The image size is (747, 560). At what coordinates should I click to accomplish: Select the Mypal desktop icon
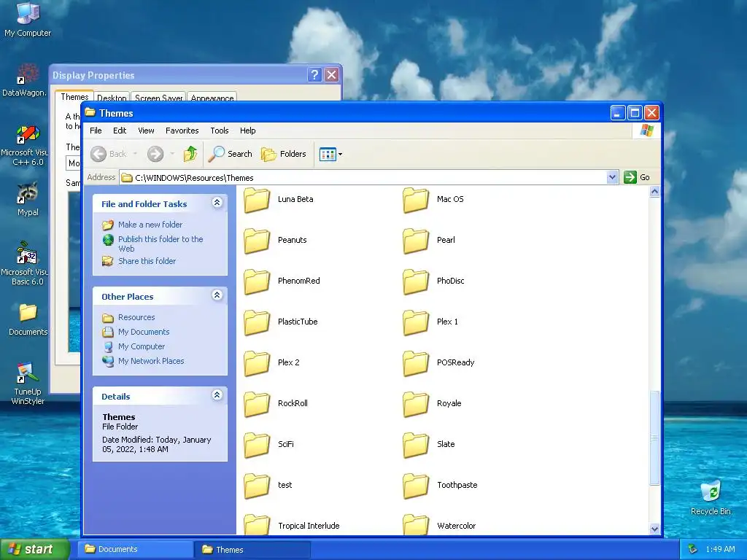pos(28,199)
